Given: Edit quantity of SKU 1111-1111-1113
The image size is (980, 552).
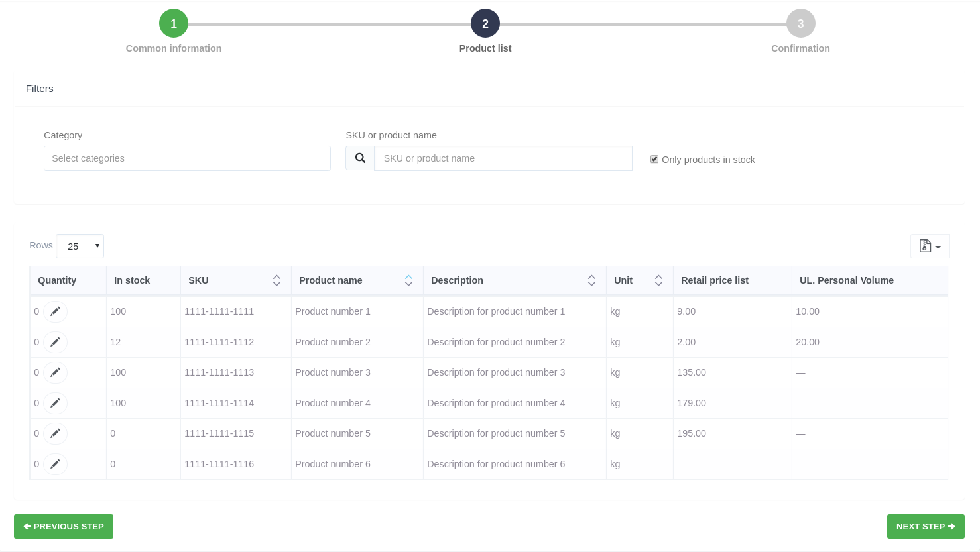Looking at the screenshot, I should coord(56,372).
